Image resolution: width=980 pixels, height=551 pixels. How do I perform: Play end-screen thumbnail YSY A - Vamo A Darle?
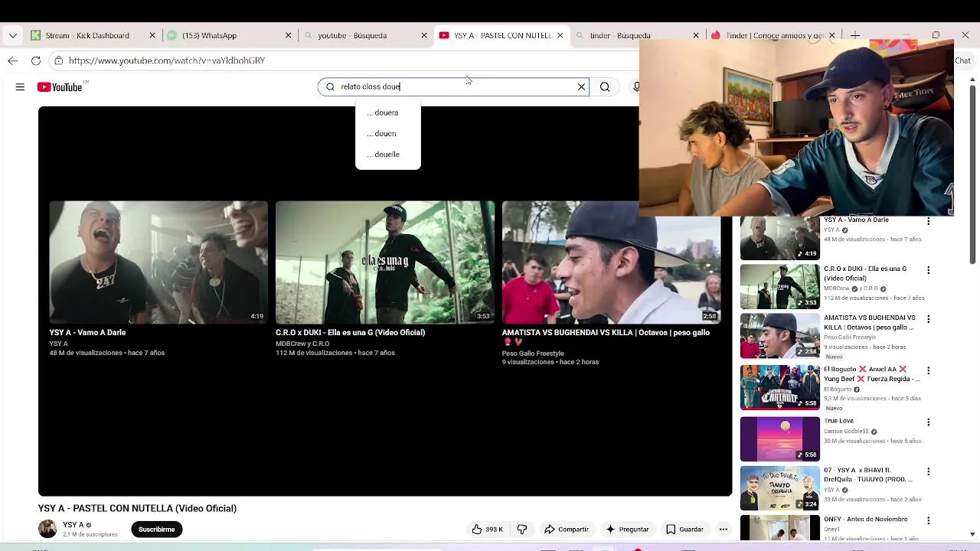coord(158,262)
